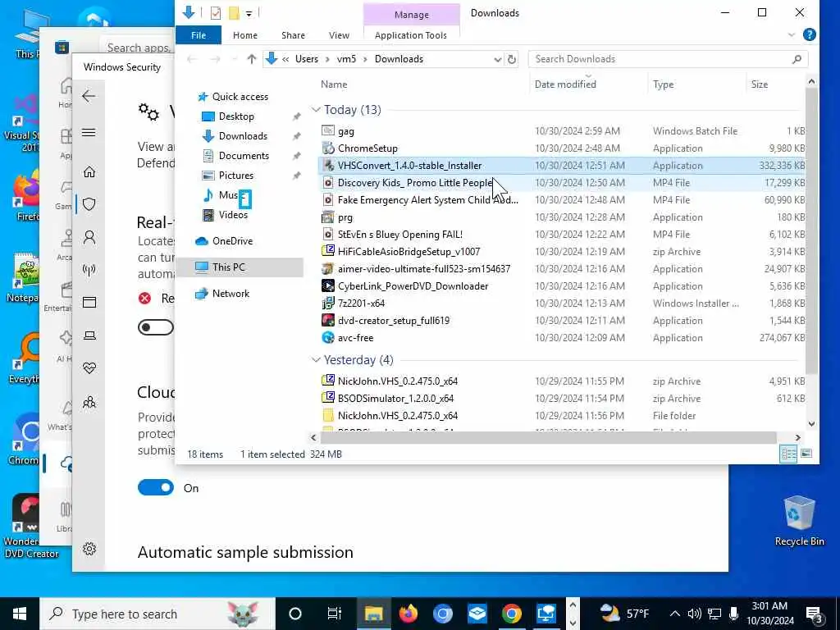
Task: Open the gag batch file icon
Action: 328,130
